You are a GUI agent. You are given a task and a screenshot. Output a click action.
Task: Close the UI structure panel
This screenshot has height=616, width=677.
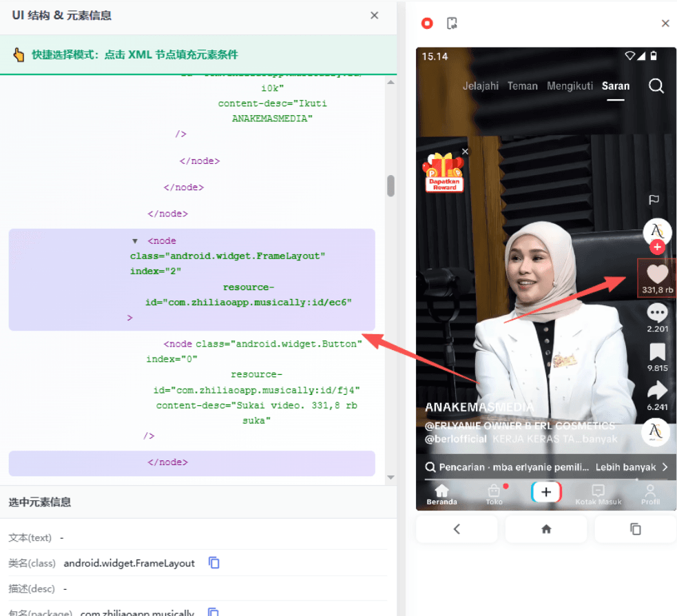pos(375,16)
